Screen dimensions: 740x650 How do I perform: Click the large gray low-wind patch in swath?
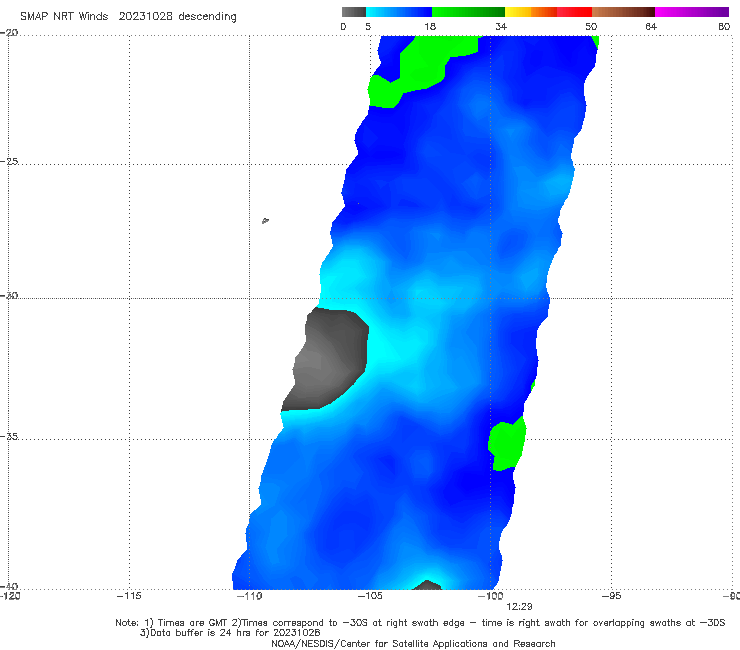(x=328, y=359)
